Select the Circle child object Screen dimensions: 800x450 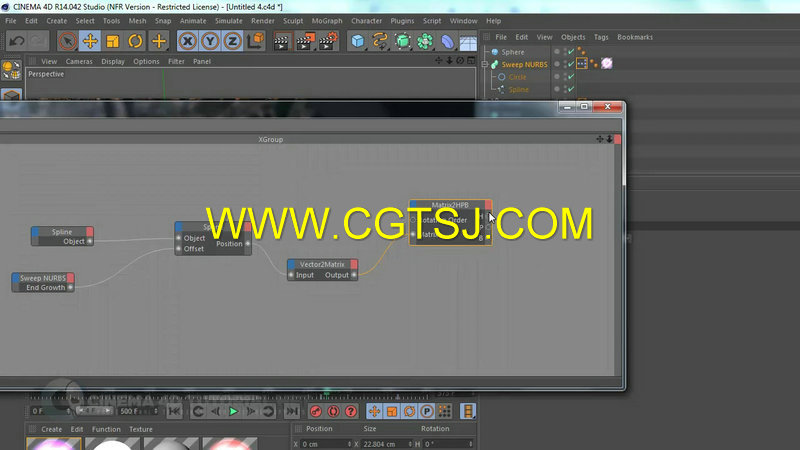pyautogui.click(x=517, y=77)
